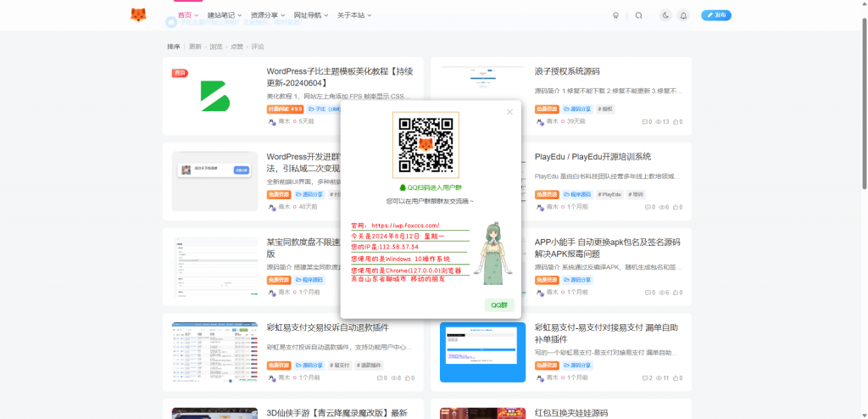
Task: Open the WordPress开发进群 post thumbnail
Action: [x=214, y=182]
